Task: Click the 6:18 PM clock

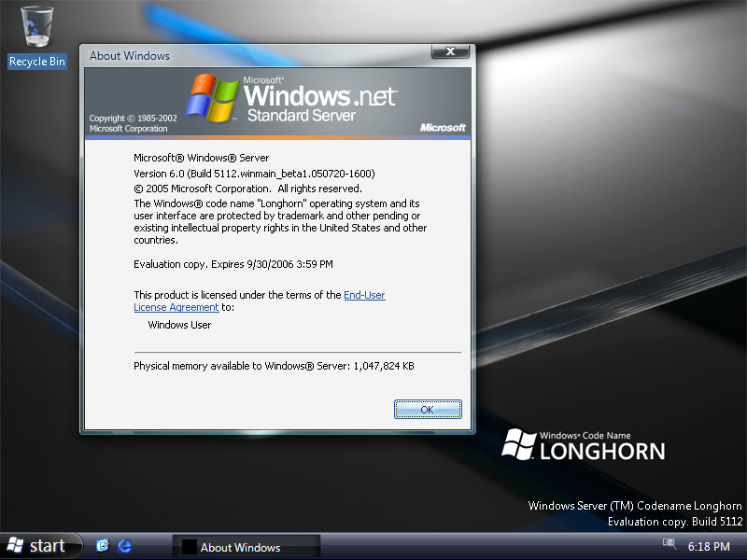Action: pyautogui.click(x=709, y=546)
